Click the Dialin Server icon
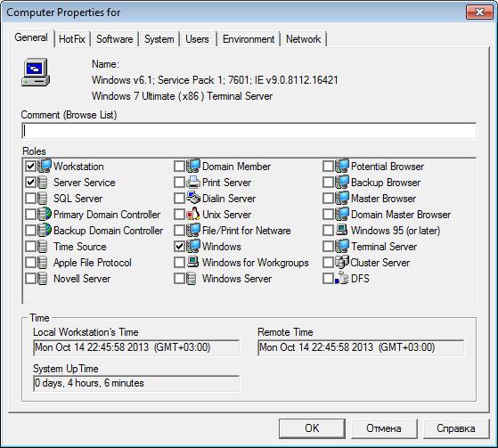The image size is (498, 448). pos(193,199)
